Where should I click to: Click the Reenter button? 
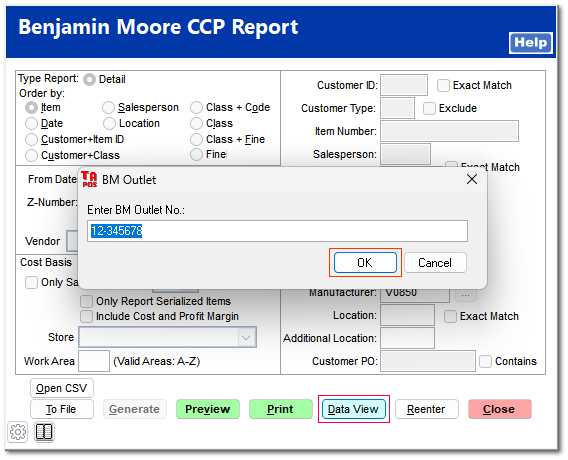(427, 409)
